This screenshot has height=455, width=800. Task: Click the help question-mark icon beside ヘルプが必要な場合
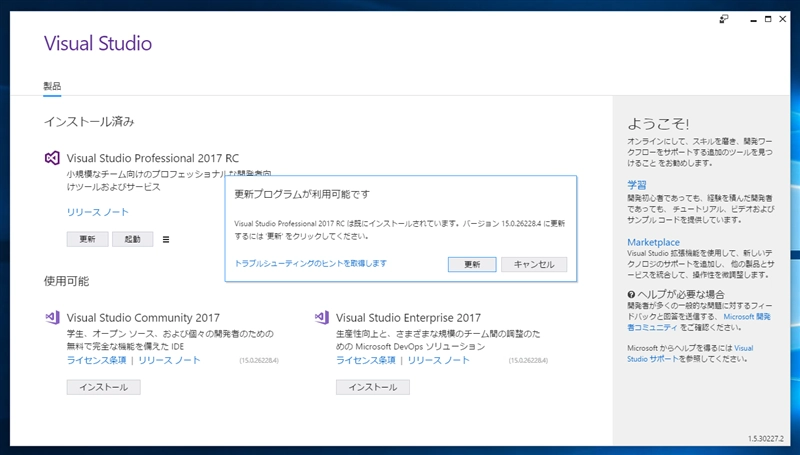click(x=631, y=295)
